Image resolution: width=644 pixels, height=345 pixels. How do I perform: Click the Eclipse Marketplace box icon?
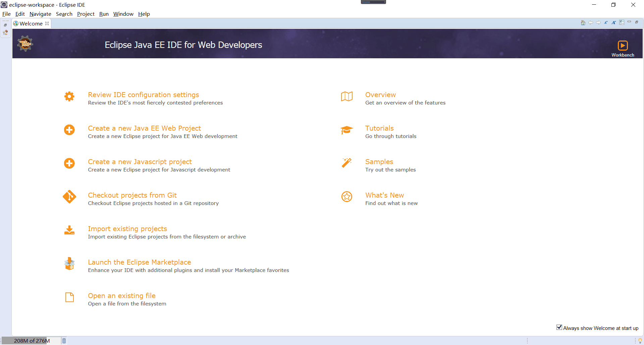pos(69,264)
